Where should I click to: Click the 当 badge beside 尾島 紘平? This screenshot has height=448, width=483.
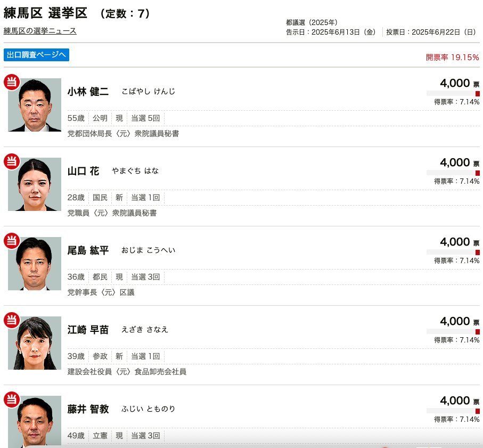pyautogui.click(x=11, y=241)
